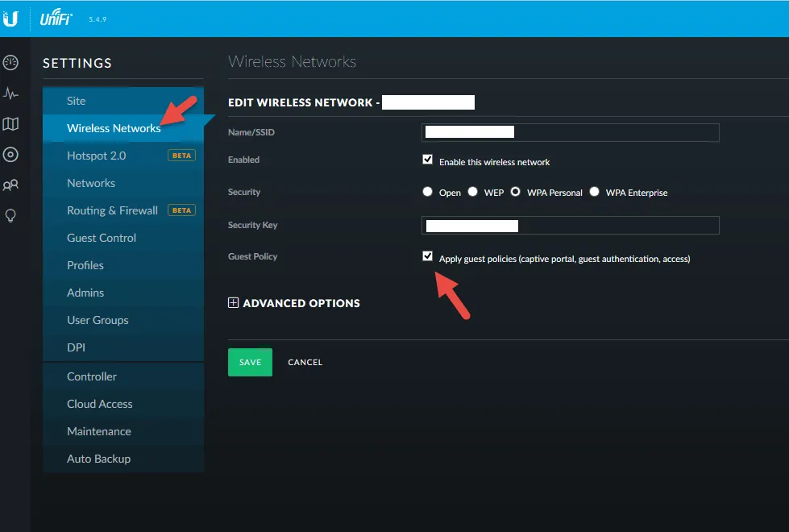Save the wireless network changes
The width and height of the screenshot is (789, 532).
pos(250,362)
